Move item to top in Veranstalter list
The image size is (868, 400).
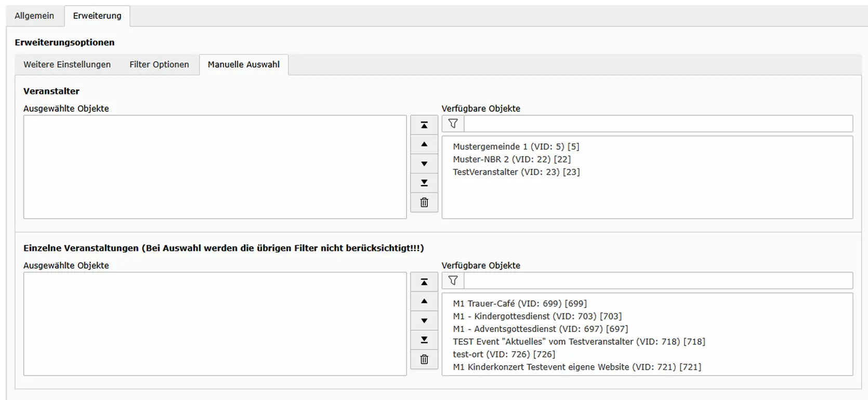click(424, 125)
